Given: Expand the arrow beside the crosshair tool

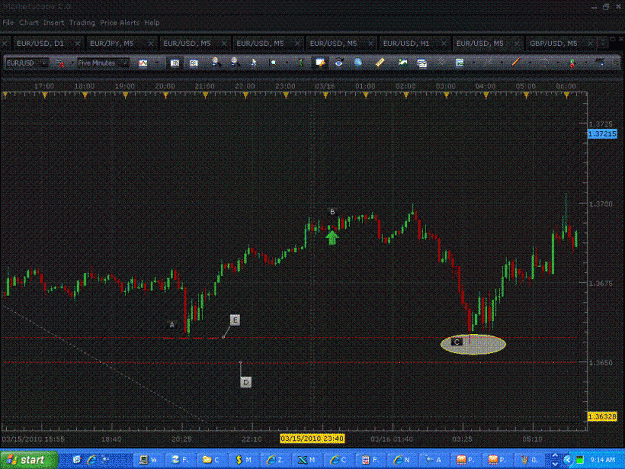Looking at the screenshot, I should pyautogui.click(x=287, y=63).
